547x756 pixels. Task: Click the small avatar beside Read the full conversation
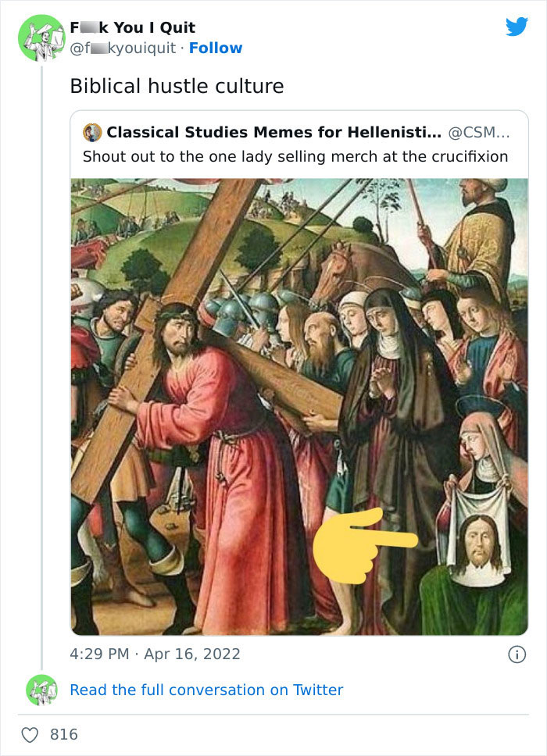[41, 690]
